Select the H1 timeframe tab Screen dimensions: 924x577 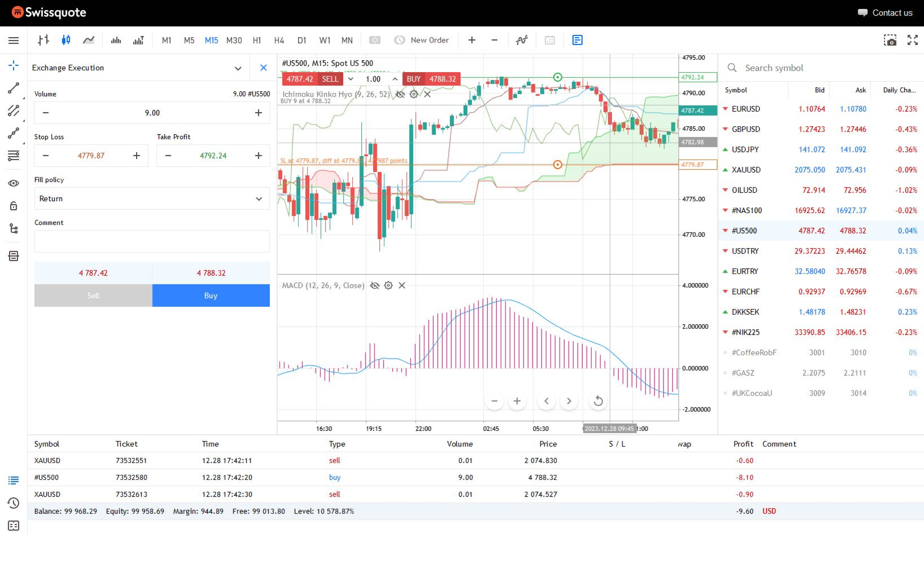(257, 40)
